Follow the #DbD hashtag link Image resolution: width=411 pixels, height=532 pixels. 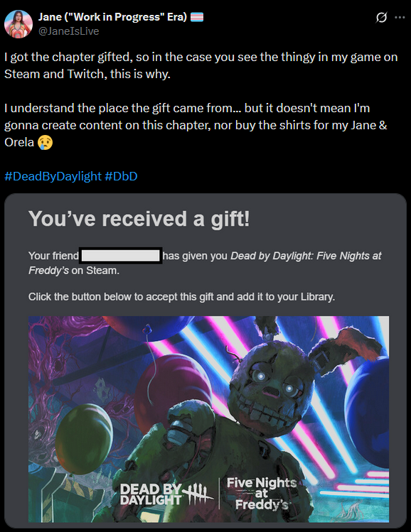tap(122, 176)
